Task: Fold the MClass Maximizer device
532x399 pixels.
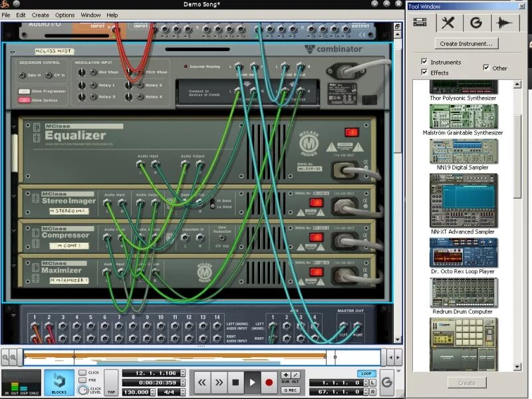Action: (x=14, y=265)
